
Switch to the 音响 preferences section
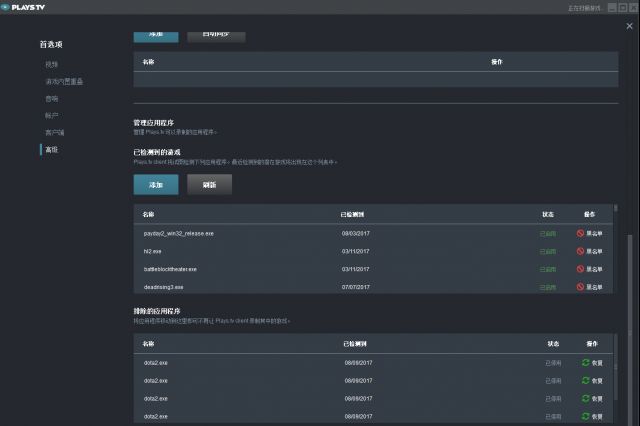(x=51, y=99)
